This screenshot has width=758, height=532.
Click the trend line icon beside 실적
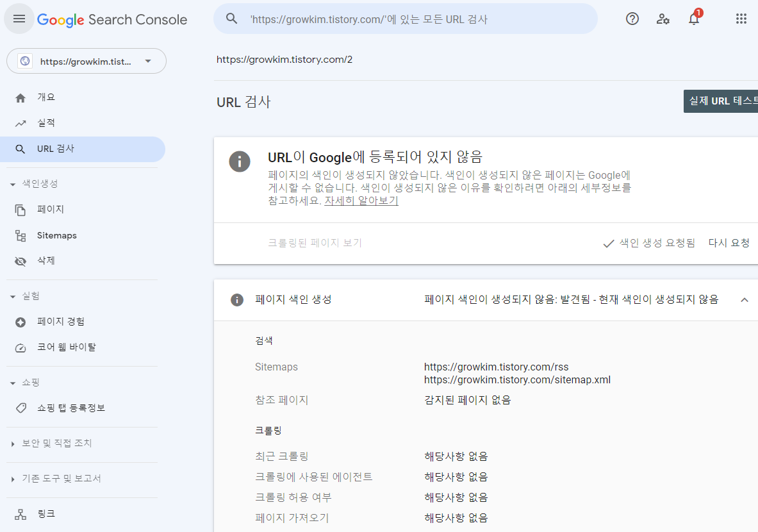tap(21, 124)
